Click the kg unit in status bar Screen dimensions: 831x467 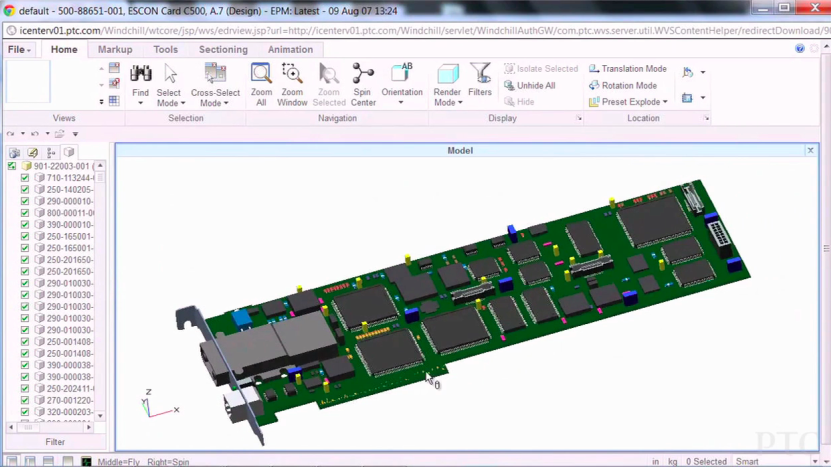[673, 462]
